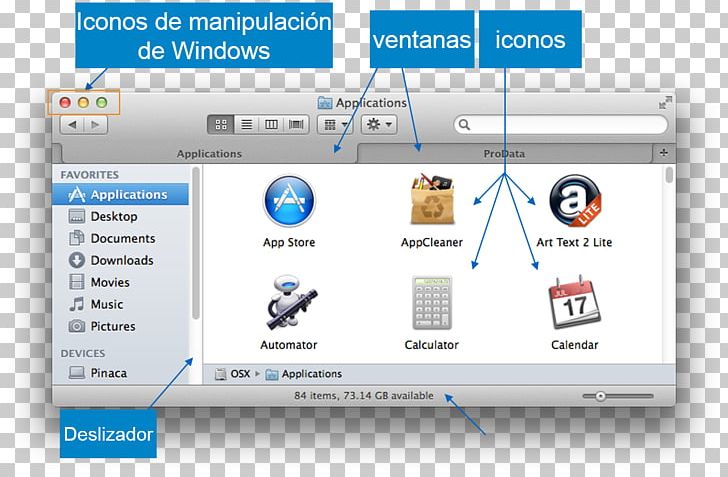Open Documents in the sidebar

(121, 238)
